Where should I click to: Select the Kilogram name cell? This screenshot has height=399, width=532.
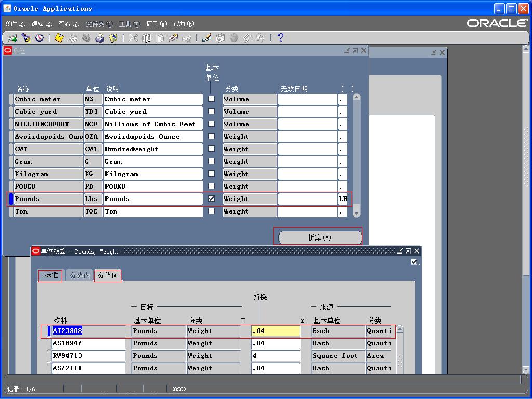tap(48, 174)
